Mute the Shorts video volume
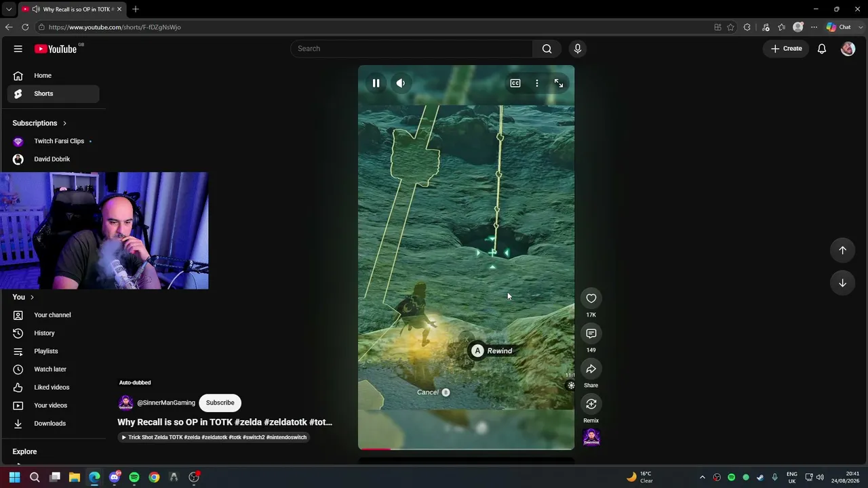The height and width of the screenshot is (488, 868). pyautogui.click(x=401, y=83)
